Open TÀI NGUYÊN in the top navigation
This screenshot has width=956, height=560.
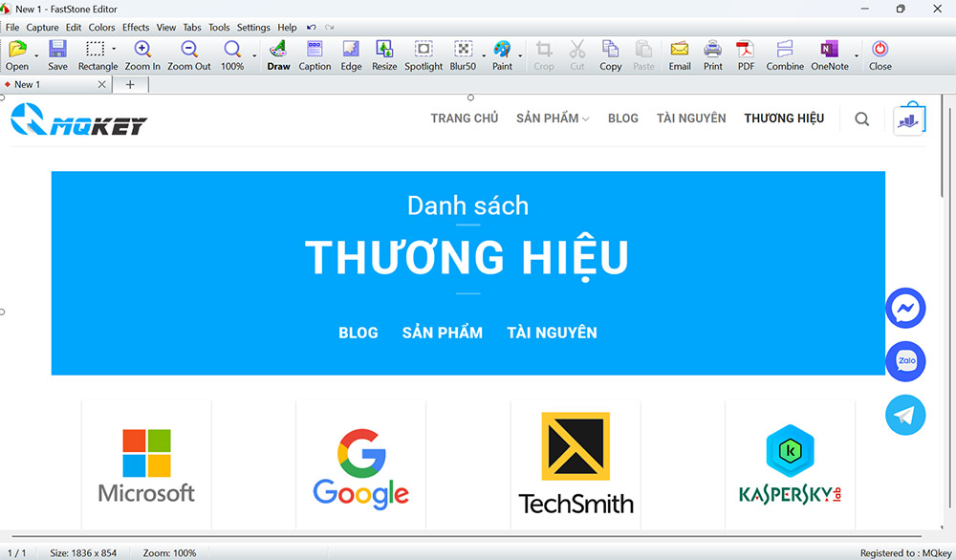point(691,118)
